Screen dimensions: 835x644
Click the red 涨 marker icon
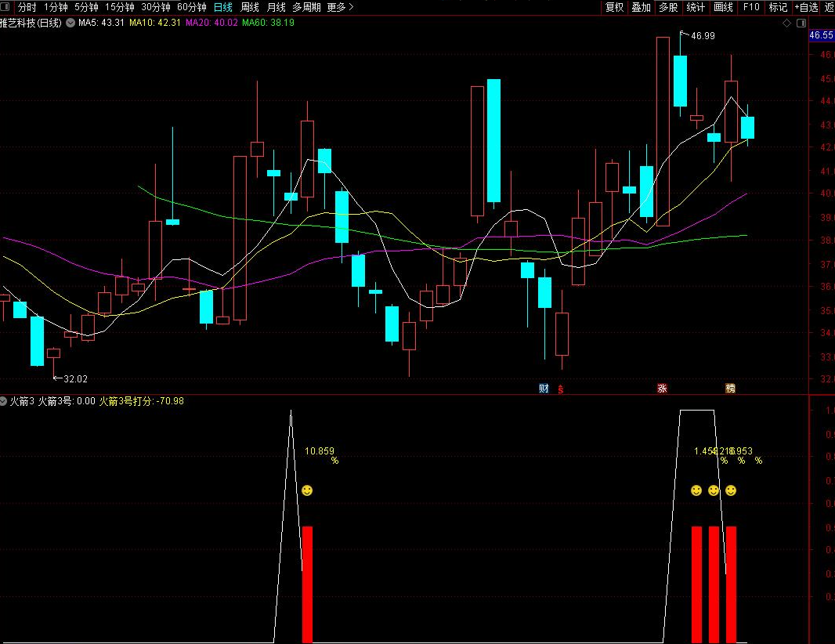[x=663, y=389]
